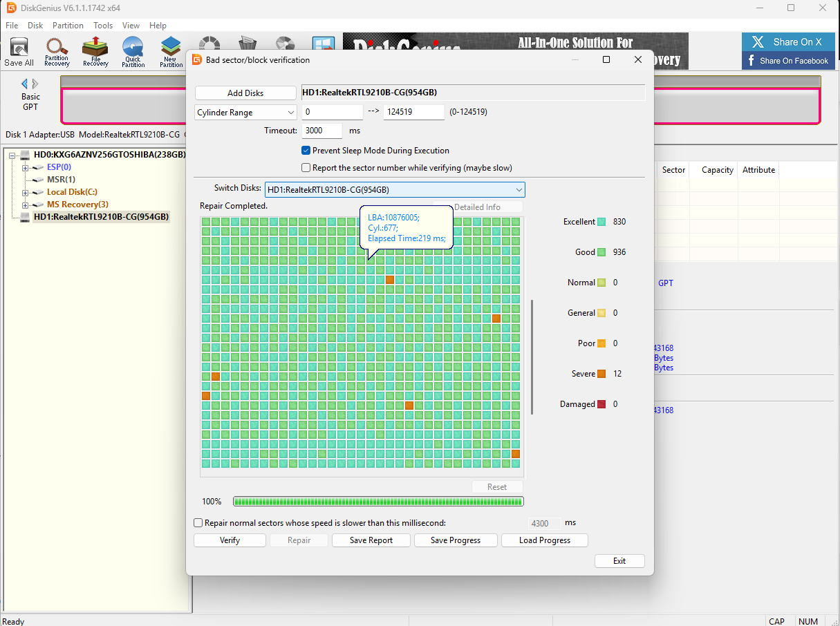840x626 pixels.
Task: Expand the Local Disk(C:) tree node
Action: coord(26,192)
